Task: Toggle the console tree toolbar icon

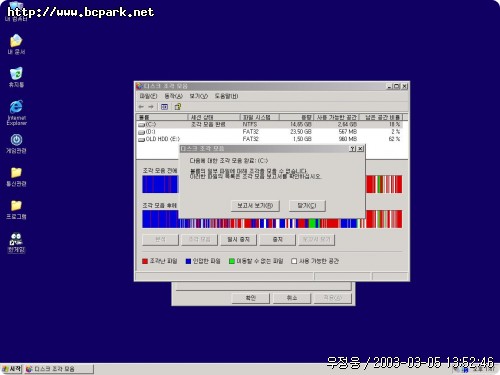Action: tap(164, 107)
